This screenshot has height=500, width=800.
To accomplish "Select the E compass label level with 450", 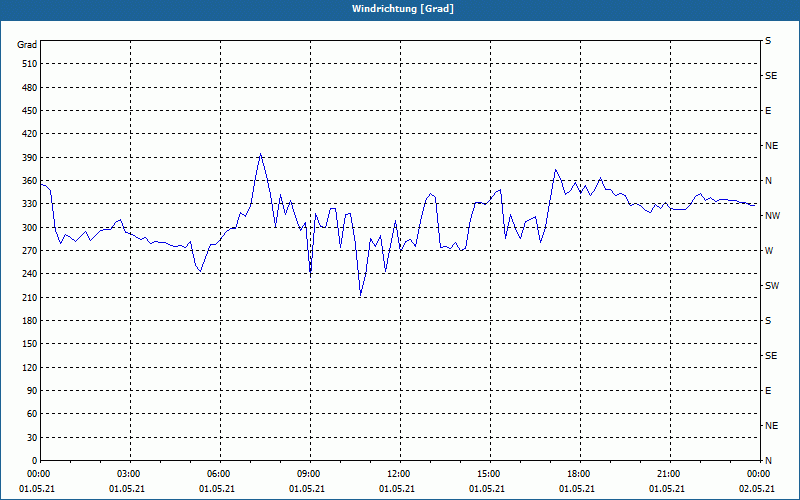I will pyautogui.click(x=768, y=111).
